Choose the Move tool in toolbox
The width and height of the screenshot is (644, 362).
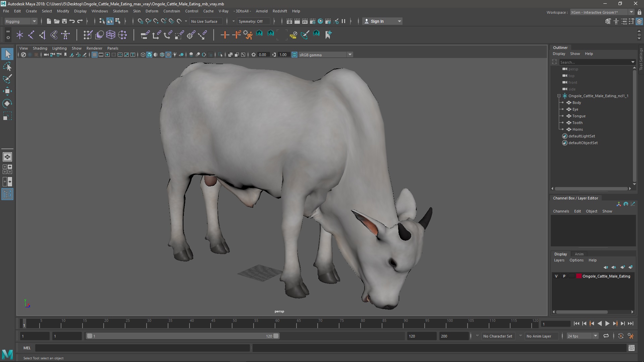[x=7, y=91]
